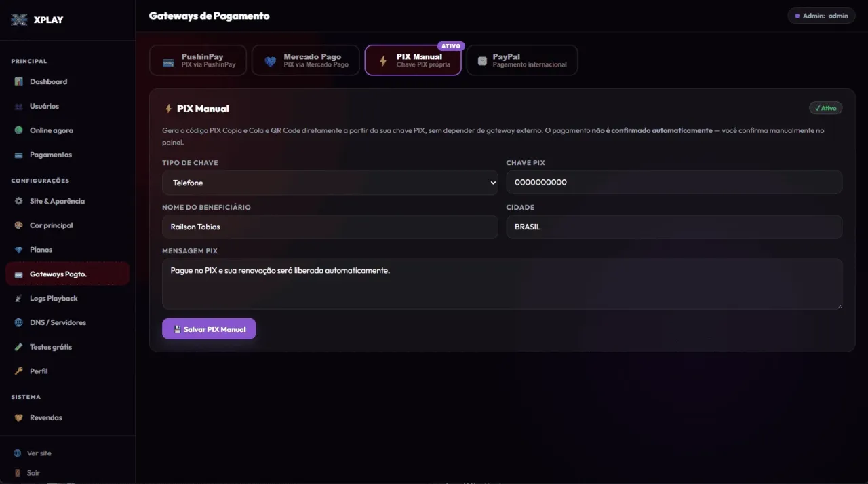Click the Perfil key icon
The width and height of the screenshot is (868, 484).
tap(18, 371)
